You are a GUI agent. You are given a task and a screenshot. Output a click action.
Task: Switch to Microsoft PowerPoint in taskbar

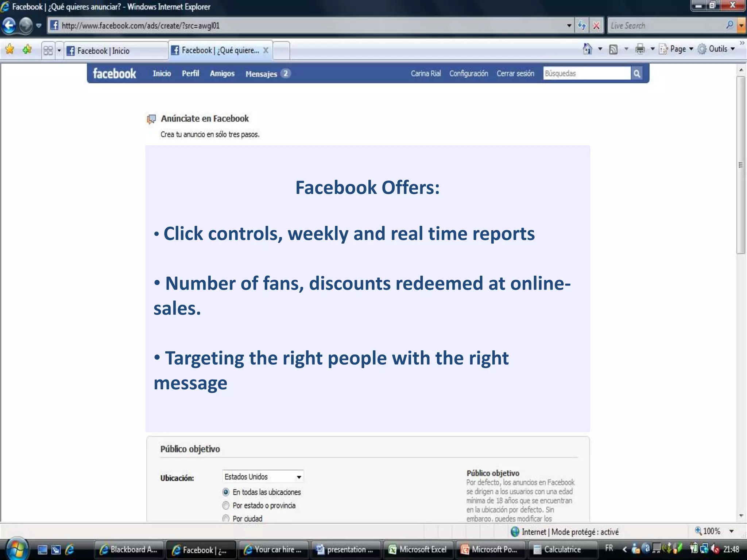[490, 549]
